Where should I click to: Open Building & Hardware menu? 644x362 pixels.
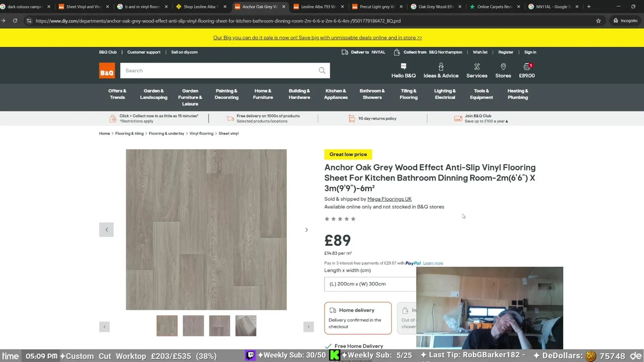[x=299, y=94]
